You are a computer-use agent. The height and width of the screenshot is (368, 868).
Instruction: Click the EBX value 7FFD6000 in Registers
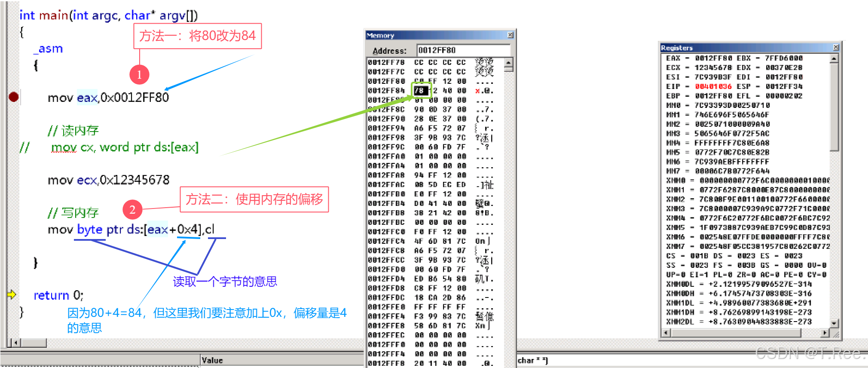(784, 58)
